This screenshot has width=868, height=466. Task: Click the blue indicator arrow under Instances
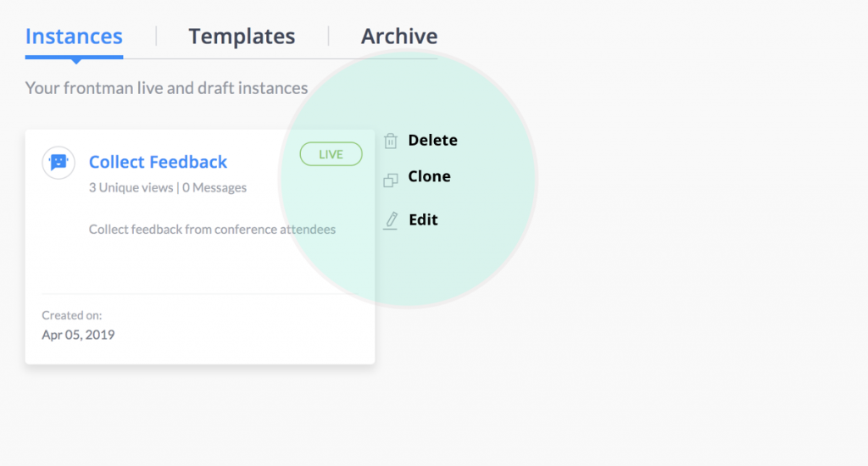75,61
